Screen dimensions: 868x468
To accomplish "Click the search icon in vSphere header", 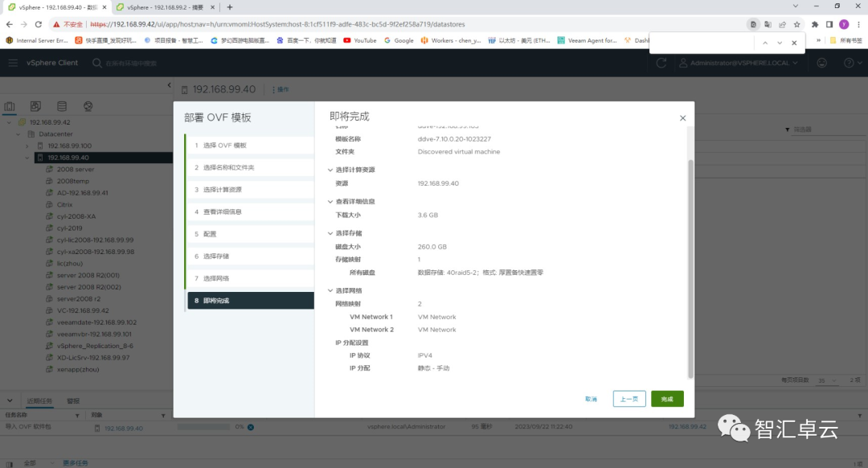I will pyautogui.click(x=97, y=64).
